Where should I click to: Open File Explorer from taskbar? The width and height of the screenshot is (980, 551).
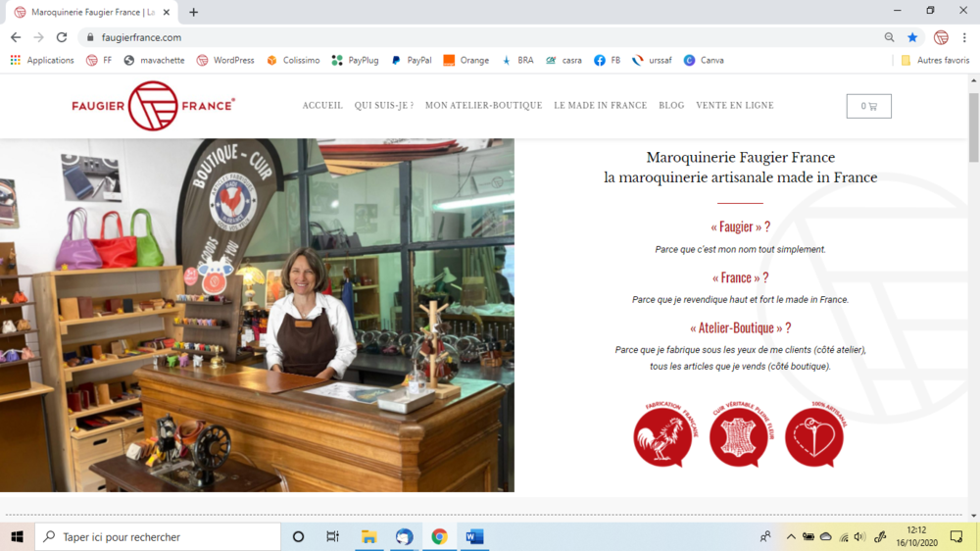click(x=368, y=536)
